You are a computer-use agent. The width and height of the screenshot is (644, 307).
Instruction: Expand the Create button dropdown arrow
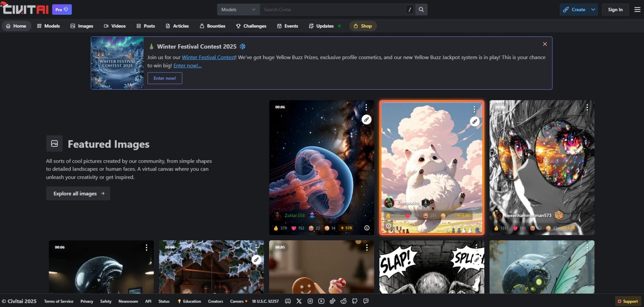tap(593, 10)
